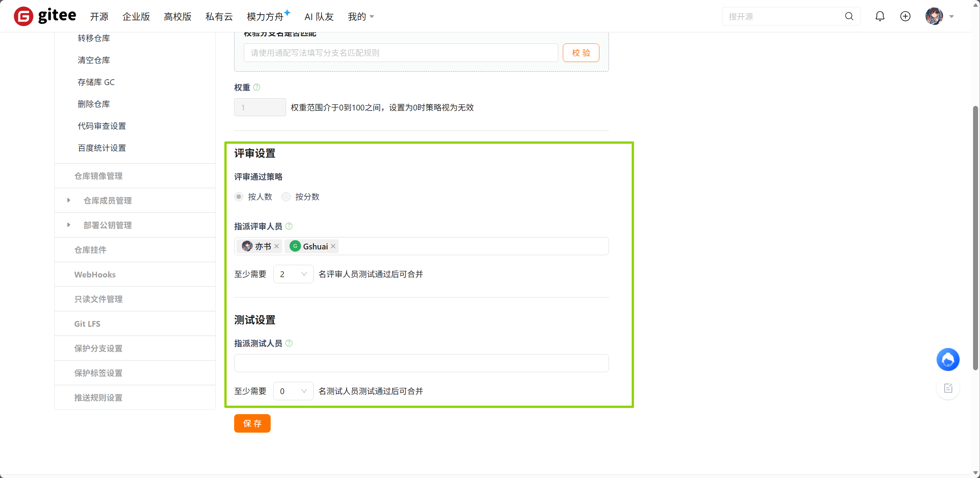Open the notifications bell

(x=880, y=16)
